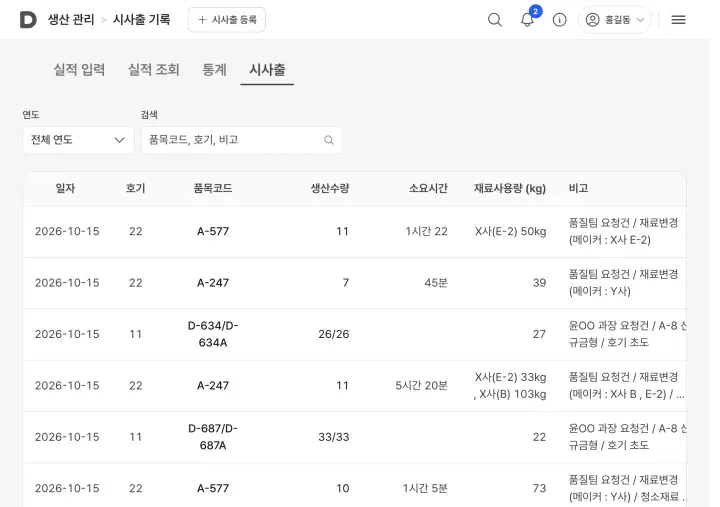The height and width of the screenshot is (507, 720).
Task: Click the 소요시간 column header
Action: click(428, 188)
